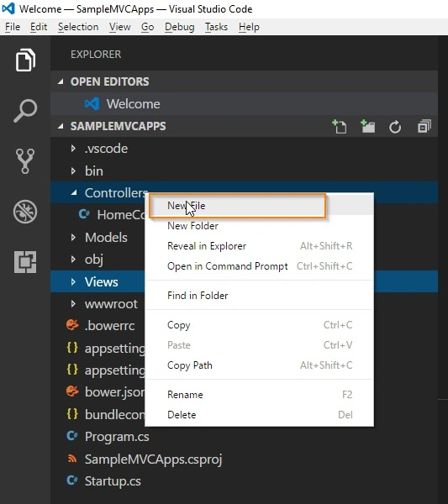Select the Views folder
Image resolution: width=448 pixels, height=504 pixels.
point(102,282)
